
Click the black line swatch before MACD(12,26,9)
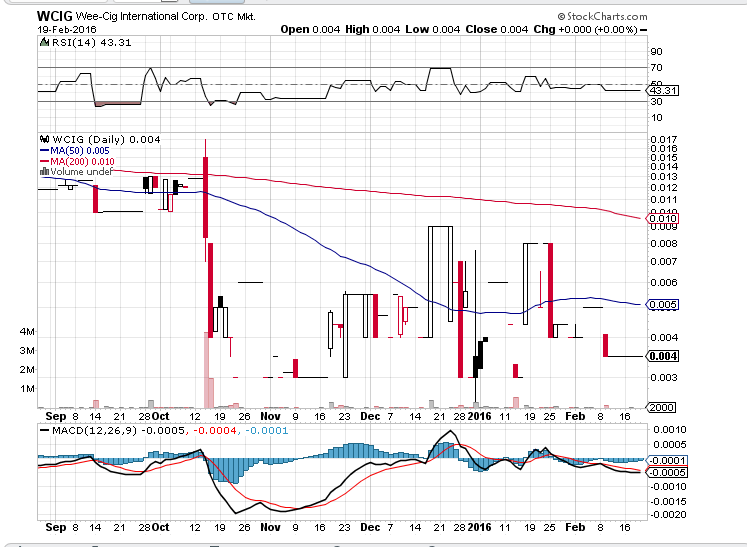point(45,431)
